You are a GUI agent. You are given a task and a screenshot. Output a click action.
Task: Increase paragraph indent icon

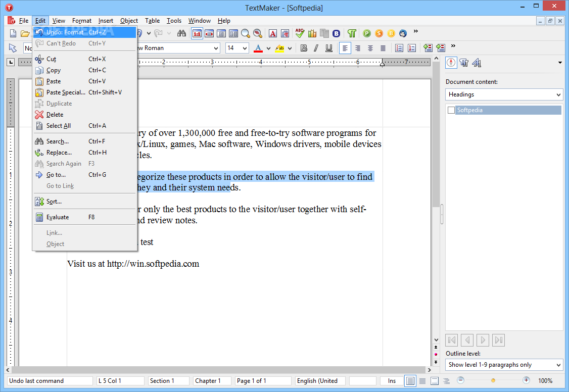441,48
